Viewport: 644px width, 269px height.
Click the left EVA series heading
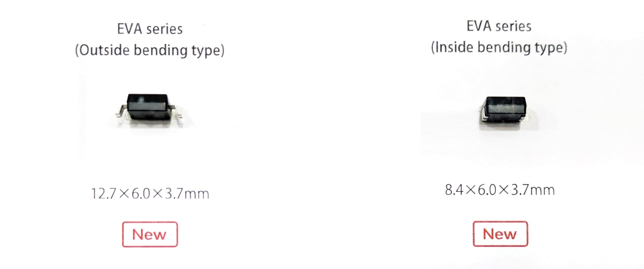click(150, 29)
